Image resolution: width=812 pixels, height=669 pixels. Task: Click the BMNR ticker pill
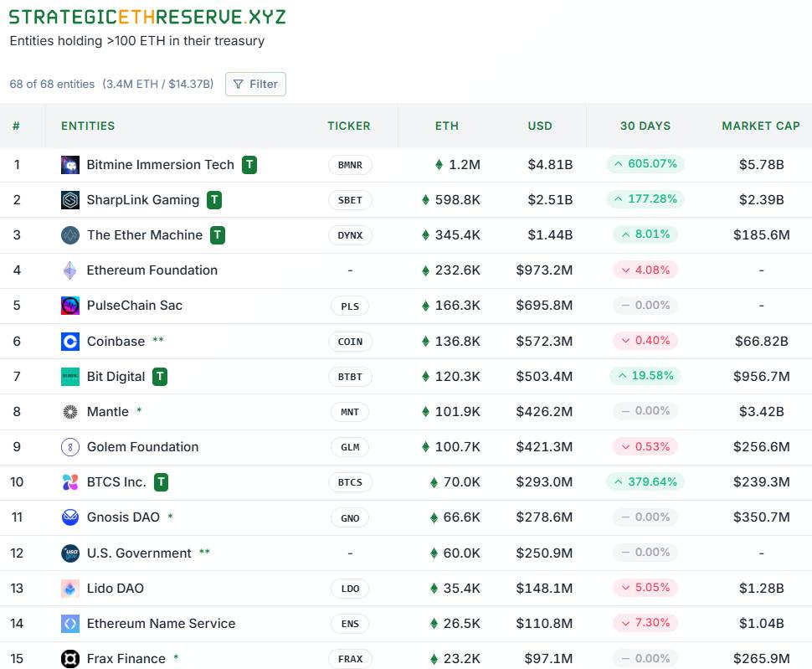pyautogui.click(x=350, y=165)
